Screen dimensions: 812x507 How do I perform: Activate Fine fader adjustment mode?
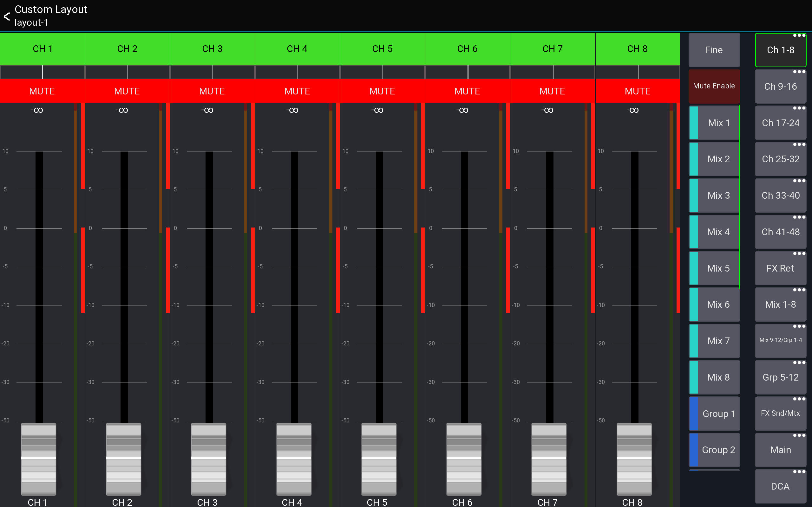pos(714,50)
